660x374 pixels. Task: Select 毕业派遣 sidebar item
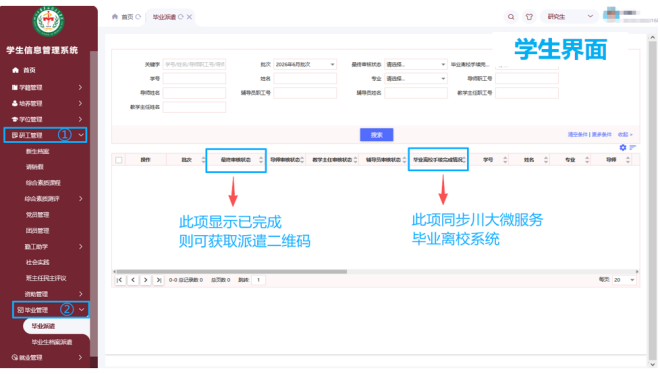pos(43,326)
